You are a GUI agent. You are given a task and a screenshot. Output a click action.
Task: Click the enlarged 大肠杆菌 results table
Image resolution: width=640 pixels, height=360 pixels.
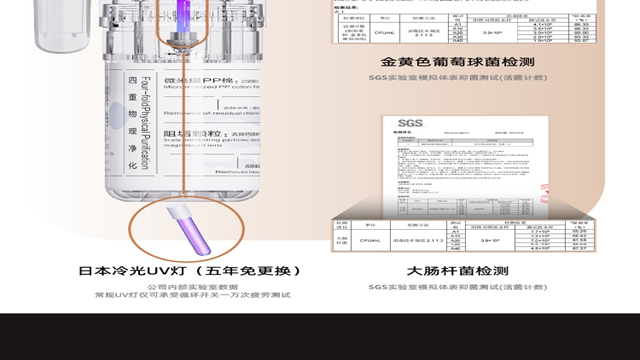(x=464, y=236)
